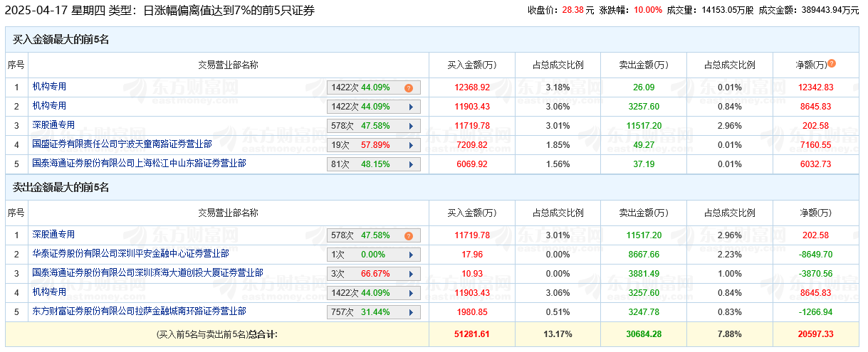Click arrow icon in 国盛证券 19次 badge
This screenshot has height=352, width=868.
(x=411, y=145)
